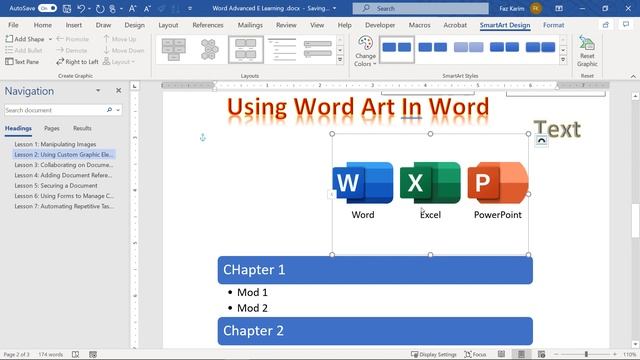Select the first SmartArt layout thumbnail
The image size is (640, 360).
[x=173, y=49]
